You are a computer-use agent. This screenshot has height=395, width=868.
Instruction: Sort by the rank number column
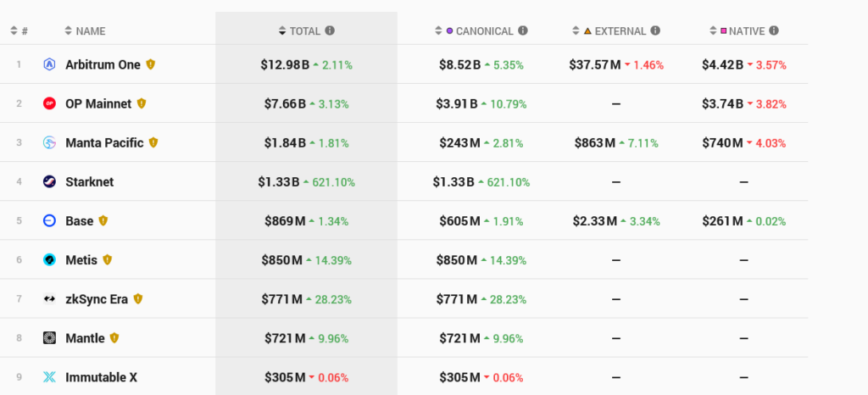pyautogui.click(x=19, y=31)
